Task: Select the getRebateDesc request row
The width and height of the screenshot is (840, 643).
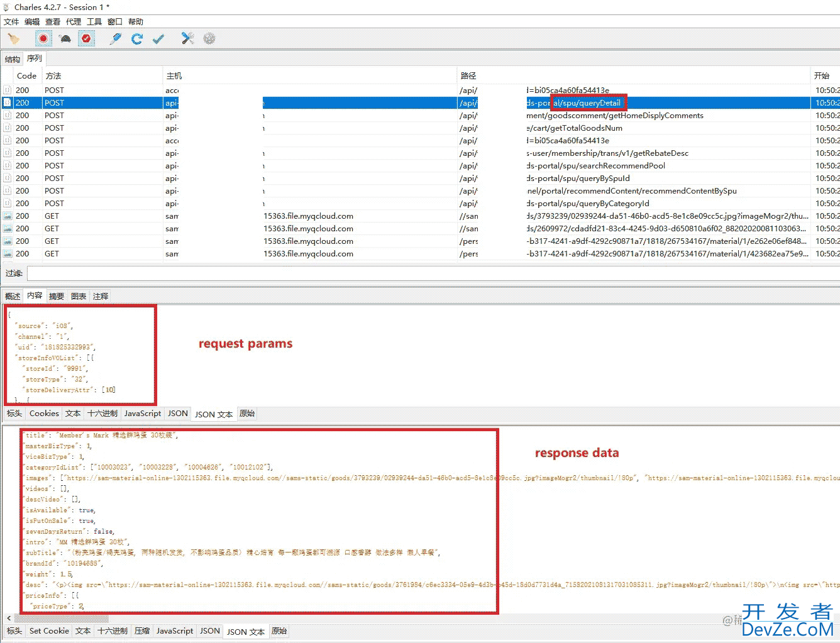Action: click(420, 153)
